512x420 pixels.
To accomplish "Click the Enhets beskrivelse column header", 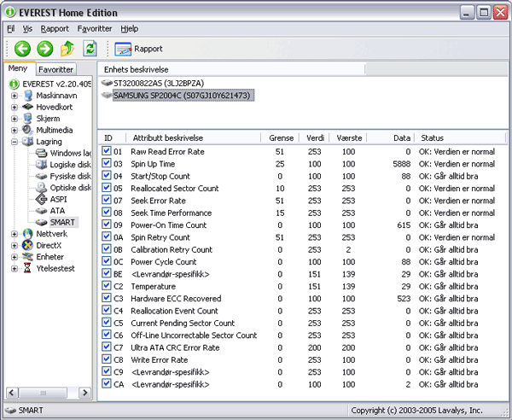I will pyautogui.click(x=231, y=69).
